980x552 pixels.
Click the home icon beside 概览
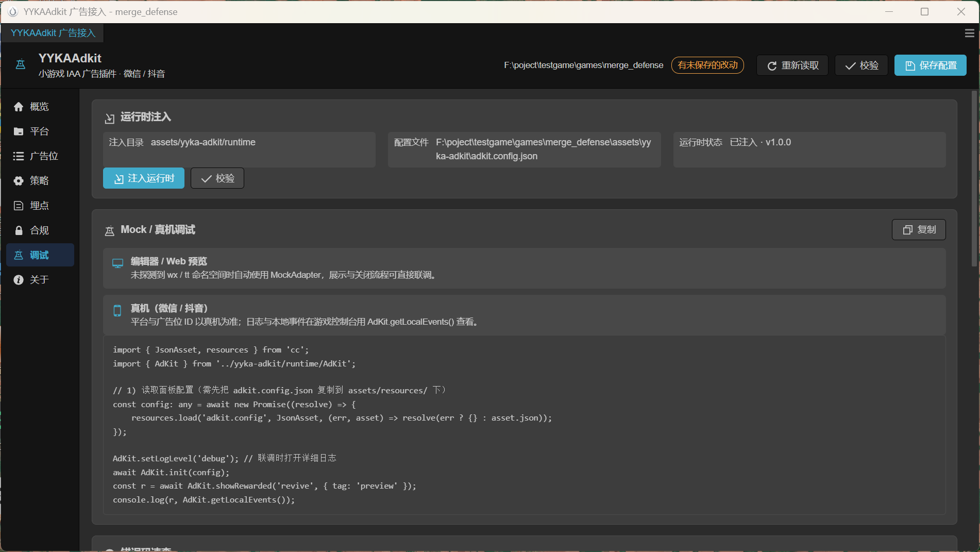(19, 107)
